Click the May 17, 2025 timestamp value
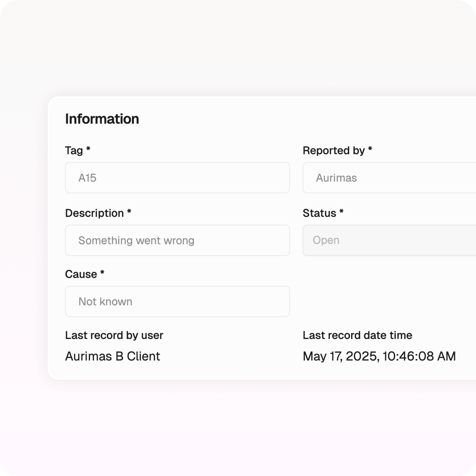This screenshot has width=476, height=476. pyautogui.click(x=379, y=356)
